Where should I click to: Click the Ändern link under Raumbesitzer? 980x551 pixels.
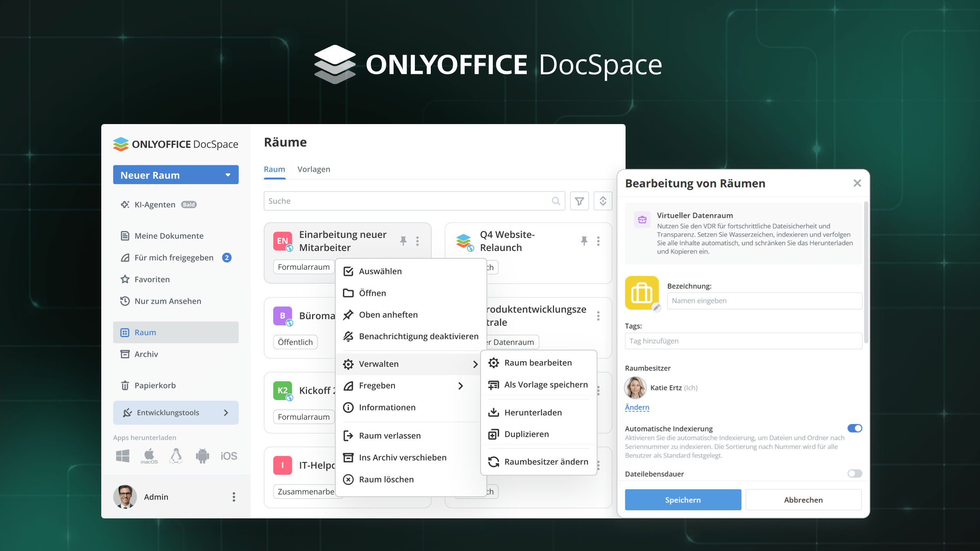point(637,407)
